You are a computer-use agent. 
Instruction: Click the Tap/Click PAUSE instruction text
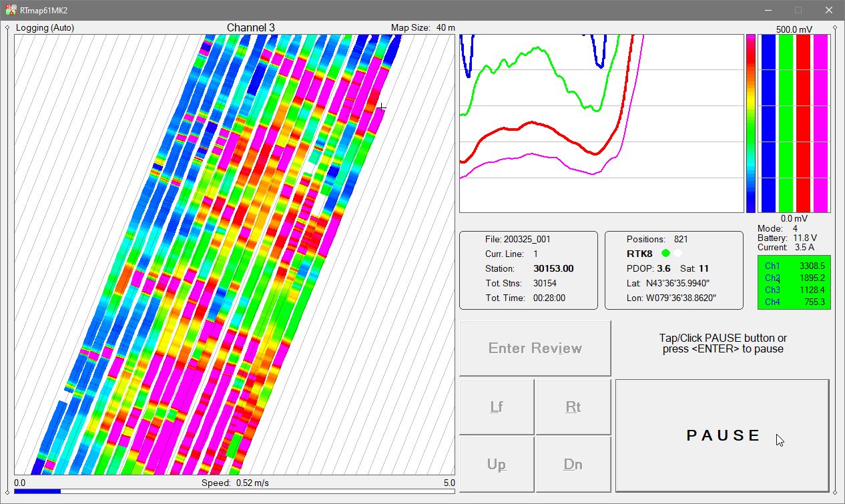click(x=723, y=343)
